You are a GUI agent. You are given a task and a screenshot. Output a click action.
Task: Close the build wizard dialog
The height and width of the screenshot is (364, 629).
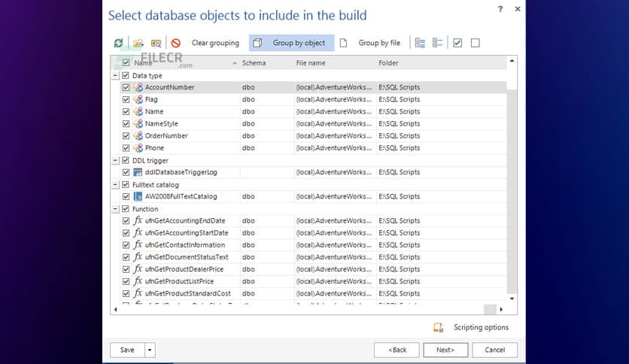point(518,9)
